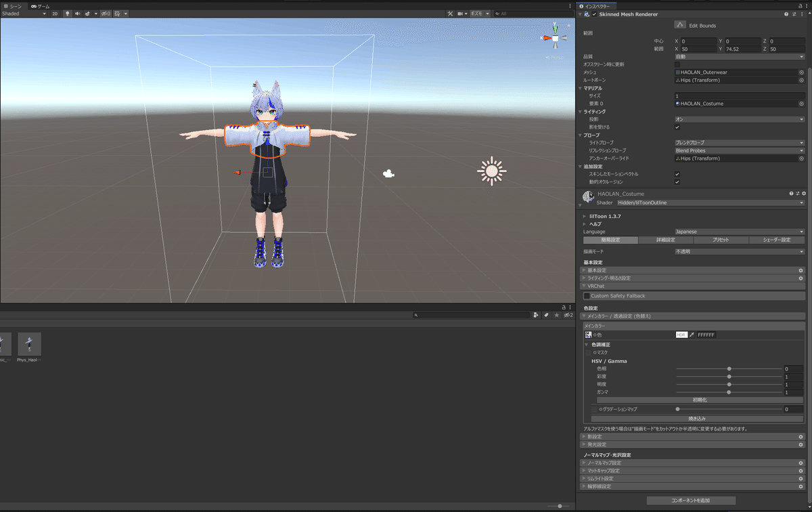Image resolution: width=812 pixels, height=512 pixels.
Task: Toggle 影を受ける checkbox
Action: click(x=677, y=127)
